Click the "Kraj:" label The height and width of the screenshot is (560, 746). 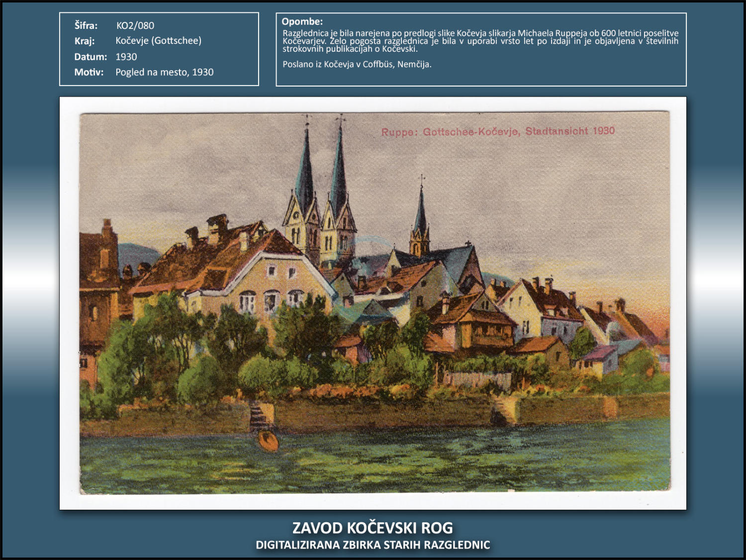coord(85,41)
